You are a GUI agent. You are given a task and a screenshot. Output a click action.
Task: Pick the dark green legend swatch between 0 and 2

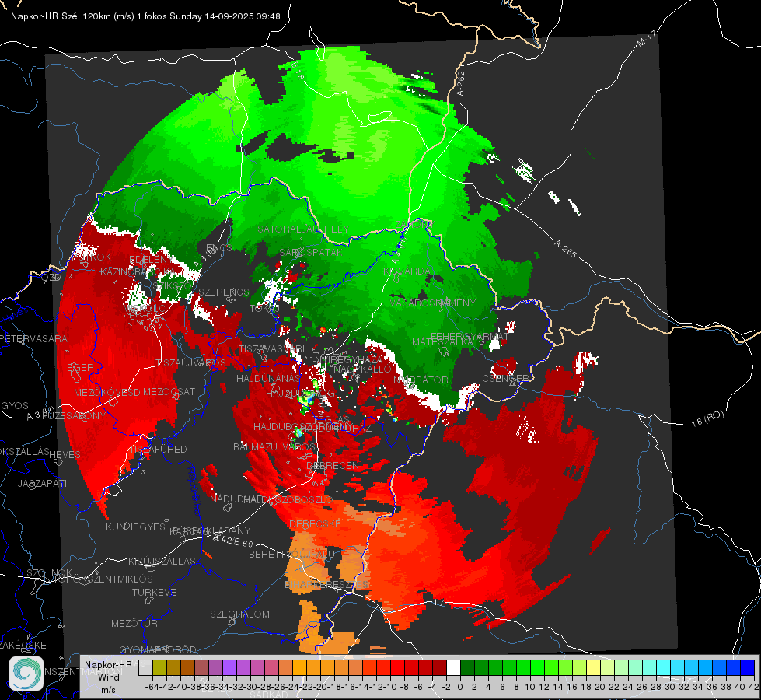(467, 667)
